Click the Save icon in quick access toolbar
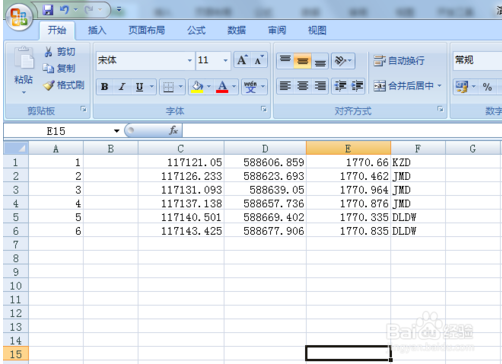Viewport: 502px width, 364px height. tap(48, 10)
